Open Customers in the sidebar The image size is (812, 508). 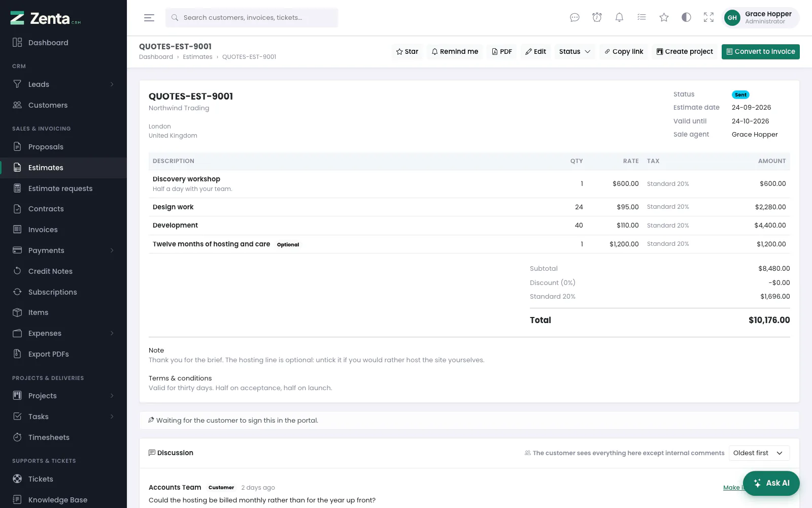pos(63,105)
